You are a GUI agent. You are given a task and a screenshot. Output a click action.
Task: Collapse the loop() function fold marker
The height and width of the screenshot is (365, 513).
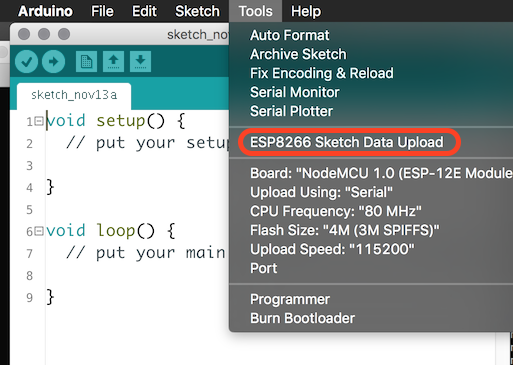coord(39,231)
